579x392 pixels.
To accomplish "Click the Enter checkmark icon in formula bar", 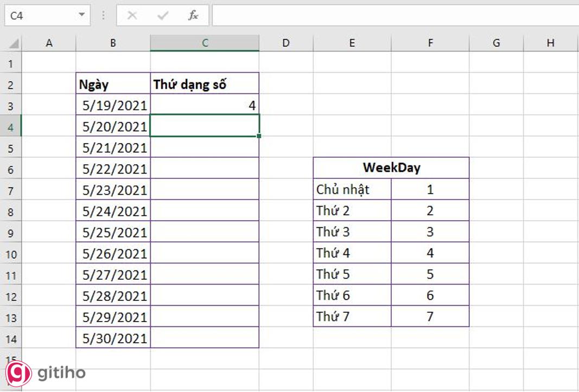I will coord(162,16).
